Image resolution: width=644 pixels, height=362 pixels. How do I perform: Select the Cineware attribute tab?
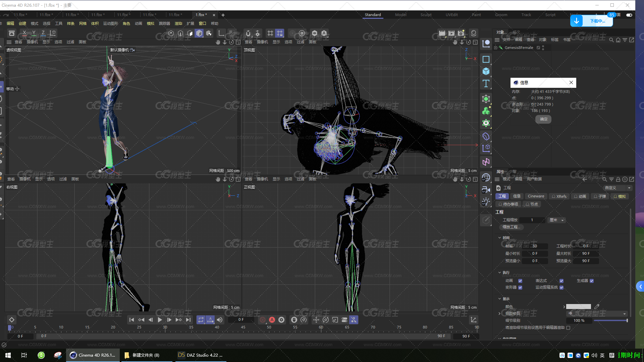click(536, 196)
